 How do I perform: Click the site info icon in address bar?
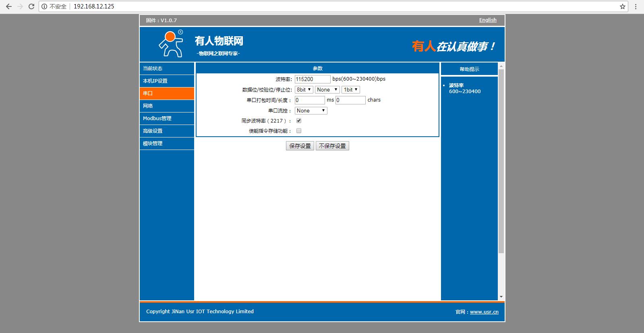45,6
